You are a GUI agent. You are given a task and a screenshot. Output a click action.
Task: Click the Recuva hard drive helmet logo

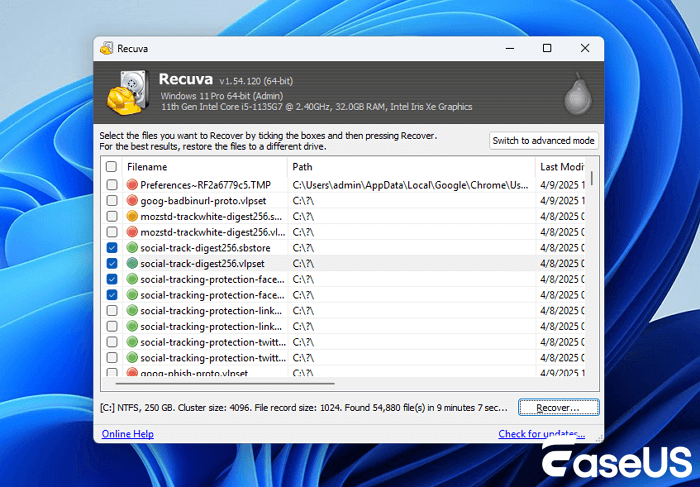(x=128, y=92)
